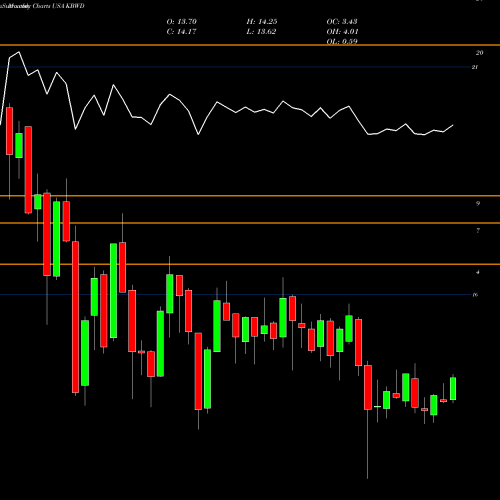500x500 pixels.
Task: Click the 'OH: 4.01' value
Action: pyautogui.click(x=342, y=32)
